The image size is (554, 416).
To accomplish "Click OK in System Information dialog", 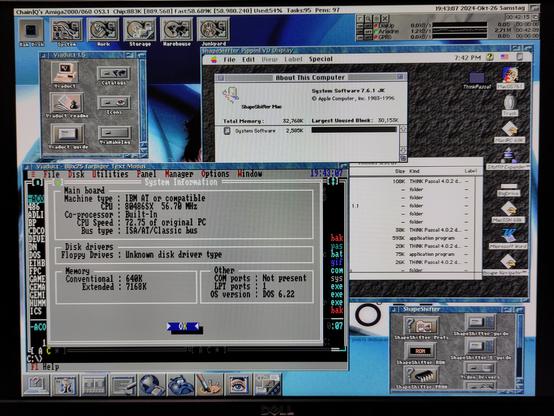I will click(x=183, y=326).
